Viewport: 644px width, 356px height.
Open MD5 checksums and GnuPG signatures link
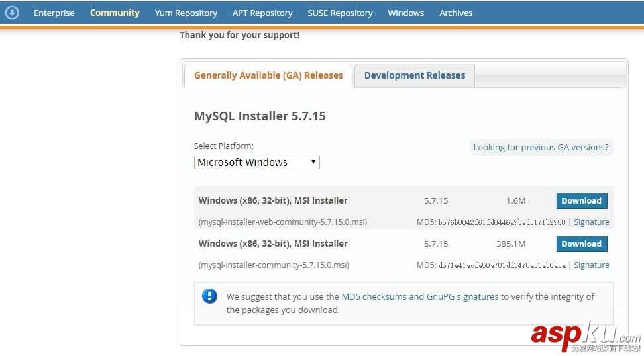click(x=419, y=297)
